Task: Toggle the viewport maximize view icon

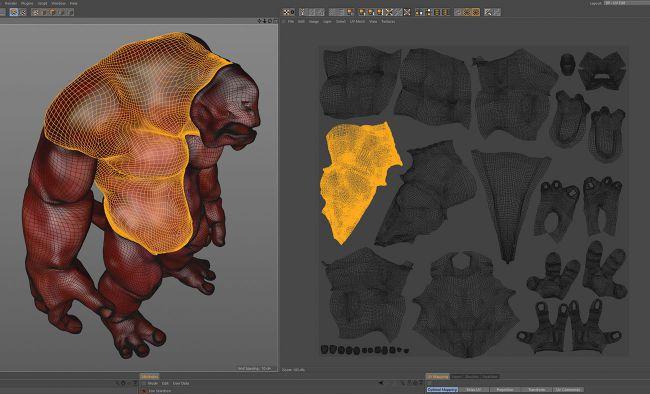Action: pyautogui.click(x=275, y=21)
